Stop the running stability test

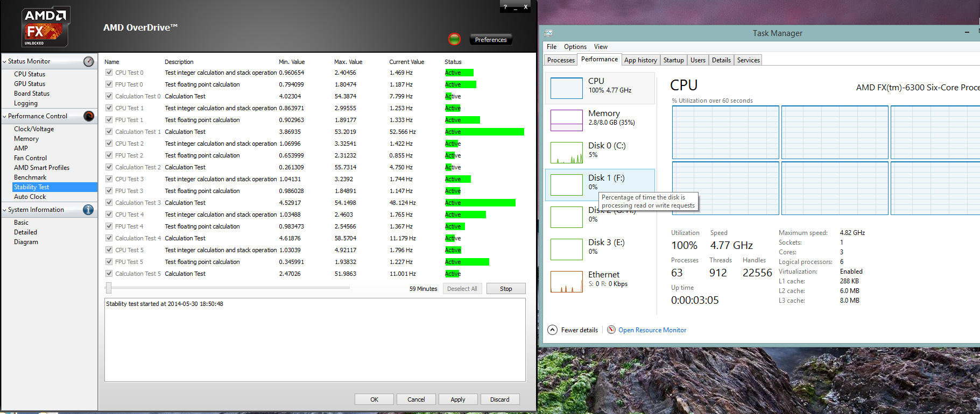click(x=506, y=289)
